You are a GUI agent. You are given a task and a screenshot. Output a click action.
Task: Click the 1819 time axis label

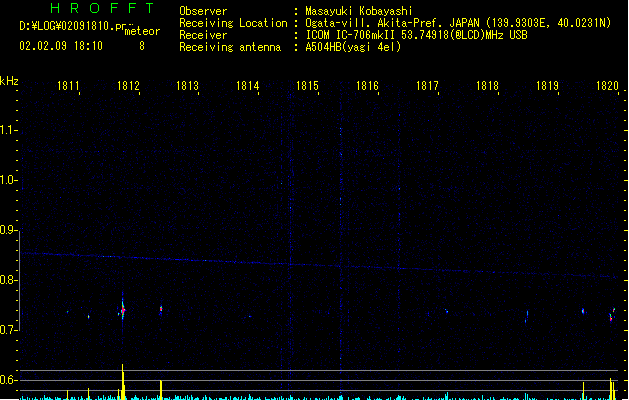pos(547,85)
